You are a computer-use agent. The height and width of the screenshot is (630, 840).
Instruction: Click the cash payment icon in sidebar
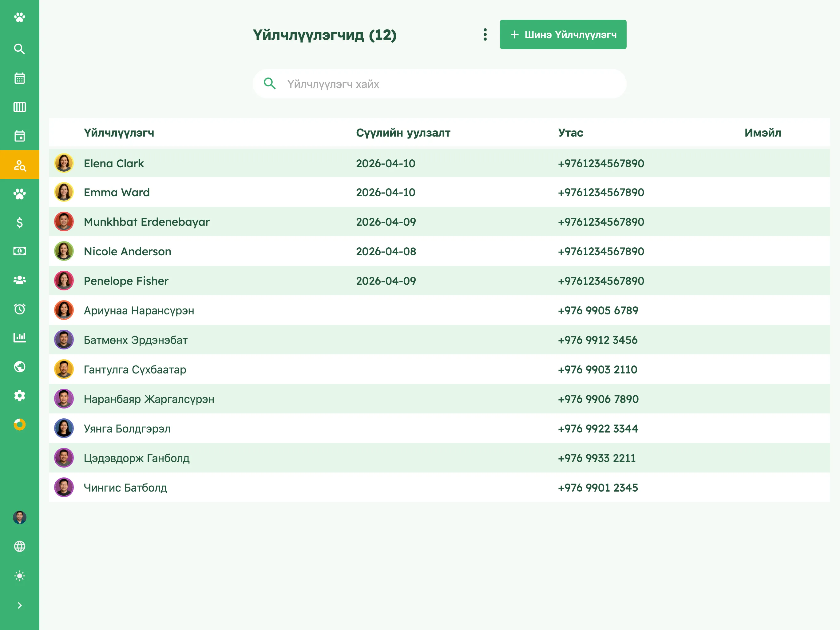[x=19, y=251]
